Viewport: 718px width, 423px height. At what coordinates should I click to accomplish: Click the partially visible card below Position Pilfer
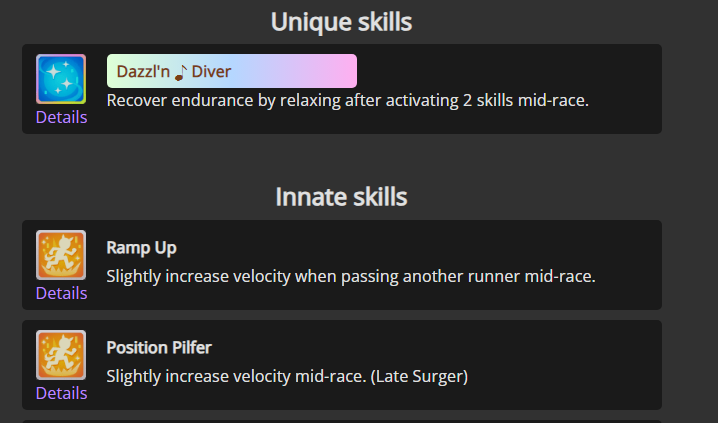point(341,420)
